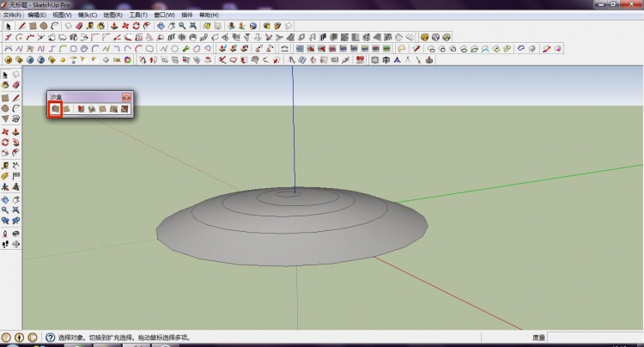This screenshot has width=644, height=347.
Task: Click the 度量 measurements input box
Action: point(595,338)
